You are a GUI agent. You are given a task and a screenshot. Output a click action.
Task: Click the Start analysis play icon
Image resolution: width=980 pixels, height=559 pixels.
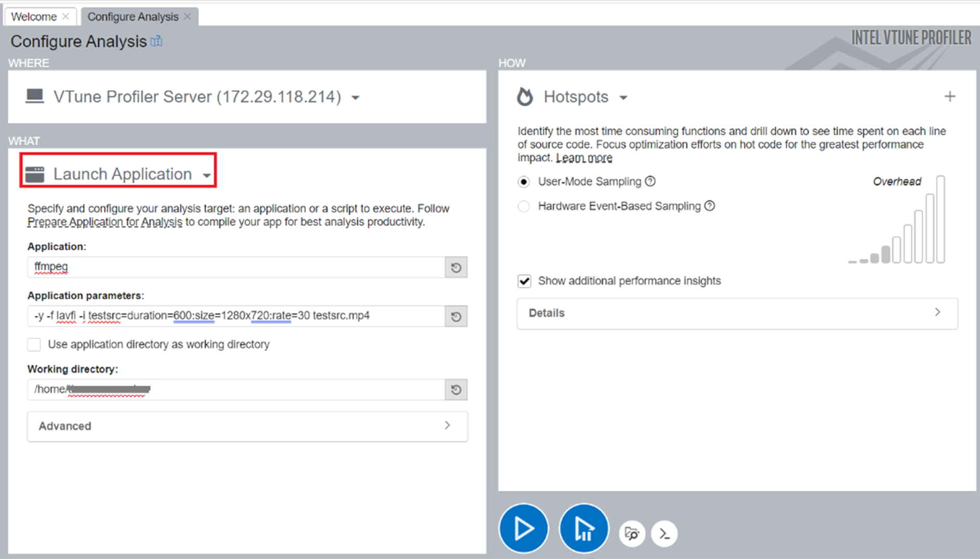click(523, 528)
